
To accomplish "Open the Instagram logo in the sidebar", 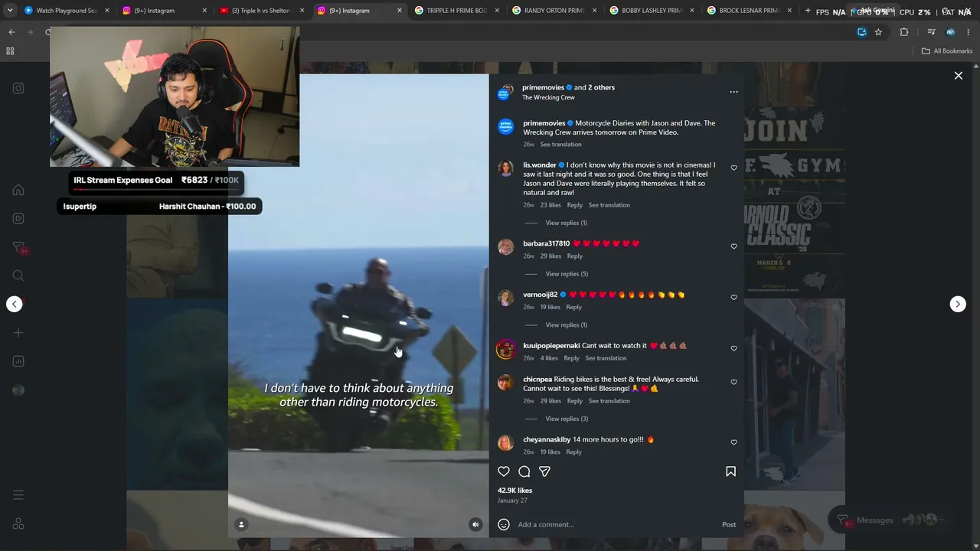I will (x=18, y=88).
